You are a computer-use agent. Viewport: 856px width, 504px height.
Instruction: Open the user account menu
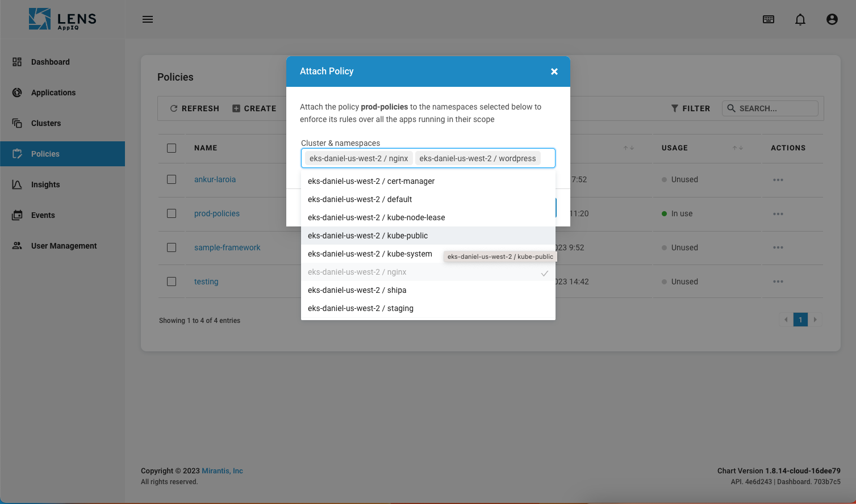(832, 19)
